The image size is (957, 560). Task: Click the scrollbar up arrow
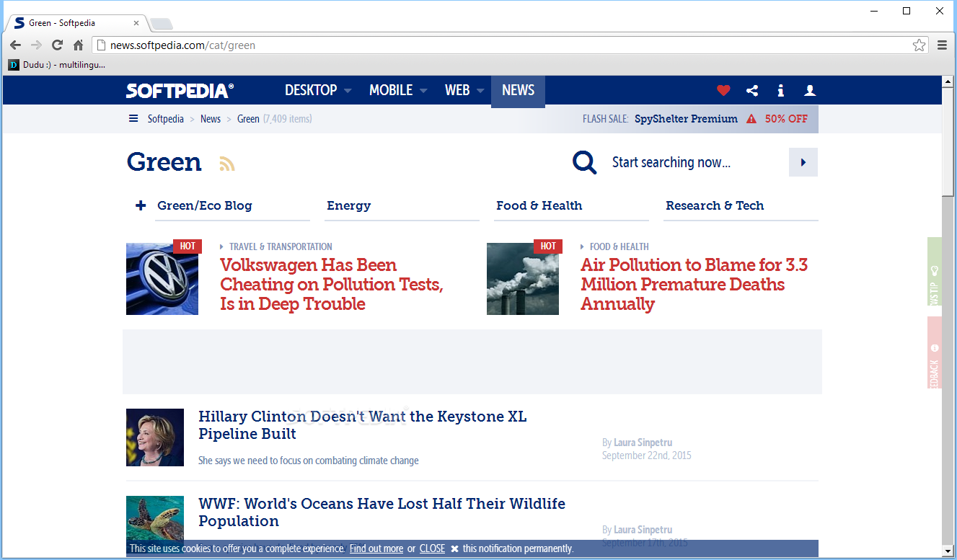pyautogui.click(x=948, y=81)
